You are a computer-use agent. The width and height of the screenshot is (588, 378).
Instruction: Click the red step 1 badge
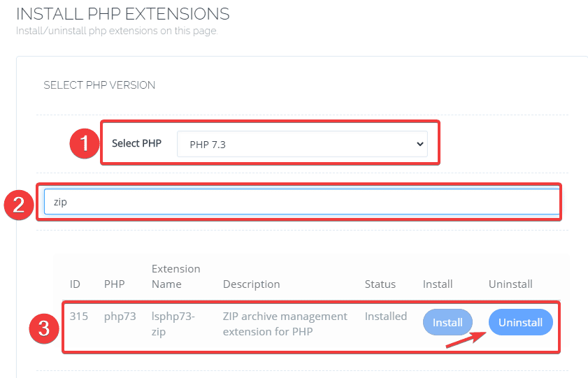(x=84, y=144)
